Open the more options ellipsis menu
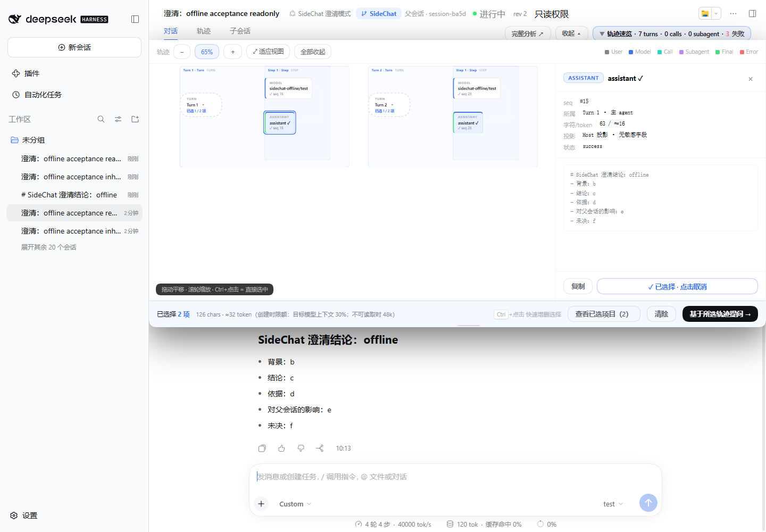The image size is (766, 532). pos(733,13)
